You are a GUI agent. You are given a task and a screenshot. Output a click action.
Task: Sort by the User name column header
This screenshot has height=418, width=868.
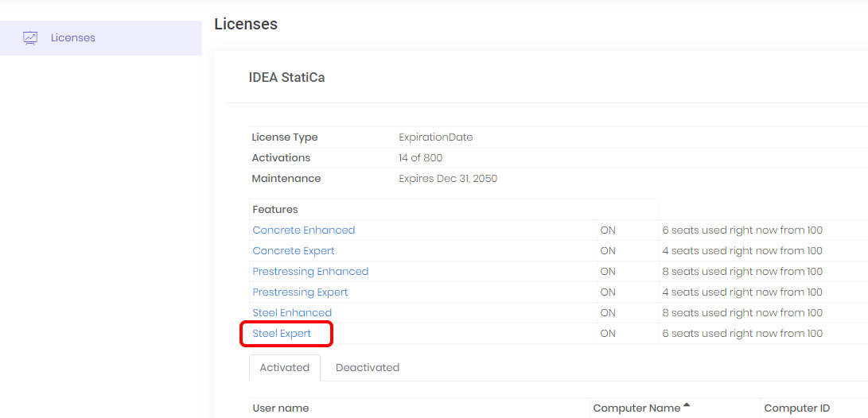[x=280, y=408]
